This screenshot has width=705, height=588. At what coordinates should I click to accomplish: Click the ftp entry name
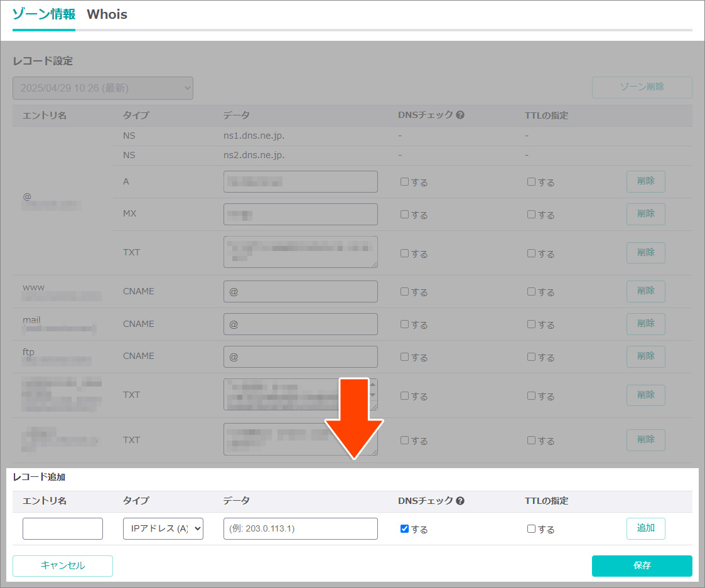(28, 352)
